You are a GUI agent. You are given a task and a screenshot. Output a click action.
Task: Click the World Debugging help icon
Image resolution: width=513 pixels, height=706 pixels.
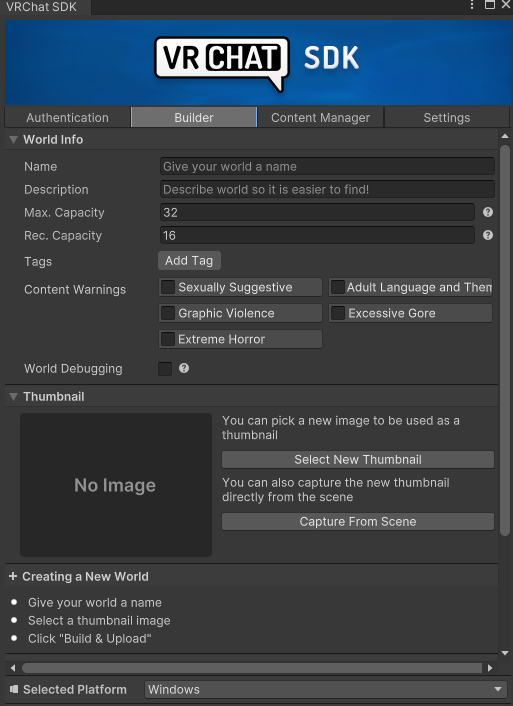[x=184, y=368]
